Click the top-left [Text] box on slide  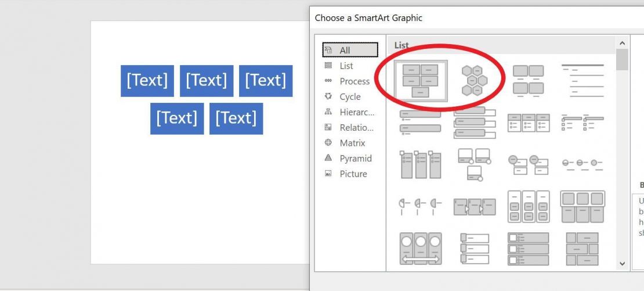pos(147,81)
